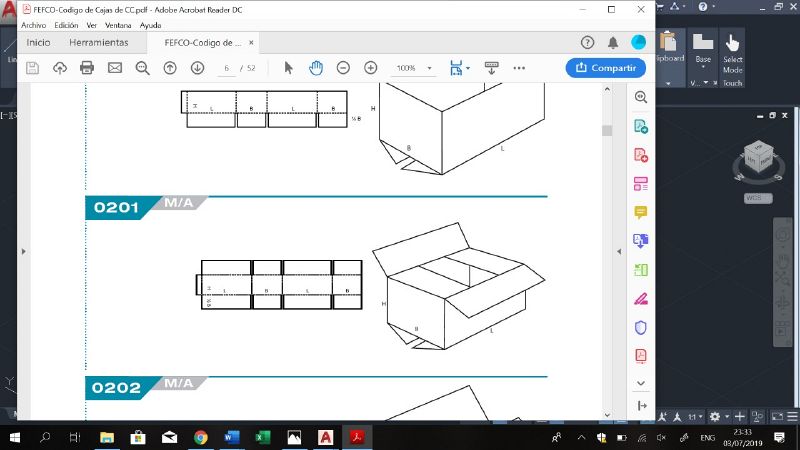This screenshot has height=450, width=800.
Task: Select the arrow selection tool
Action: (288, 68)
